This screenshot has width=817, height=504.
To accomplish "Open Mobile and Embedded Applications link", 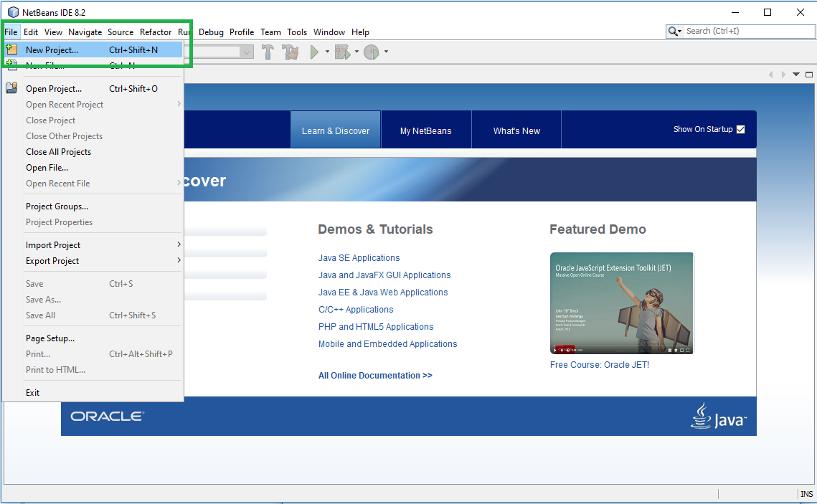I will 387,343.
